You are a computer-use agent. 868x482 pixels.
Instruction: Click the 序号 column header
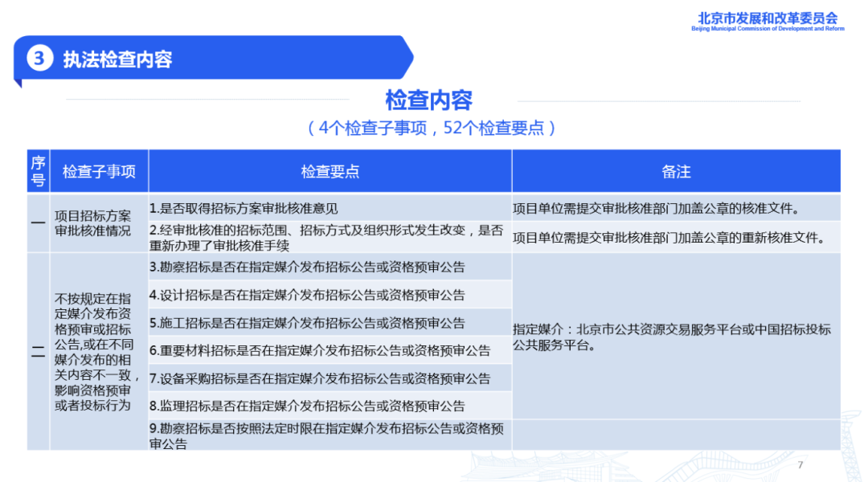[x=38, y=171]
